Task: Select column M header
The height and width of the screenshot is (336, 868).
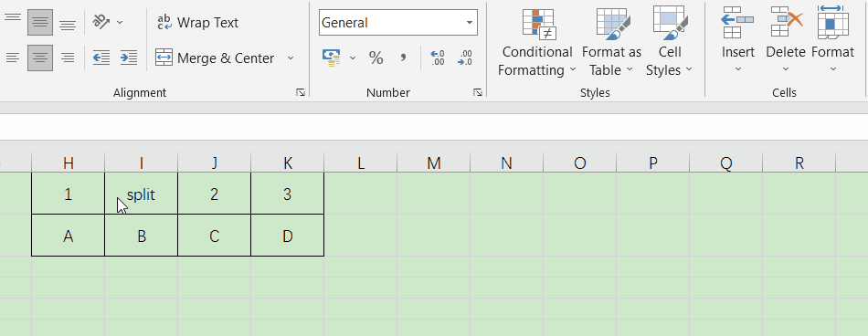Action: (433, 163)
